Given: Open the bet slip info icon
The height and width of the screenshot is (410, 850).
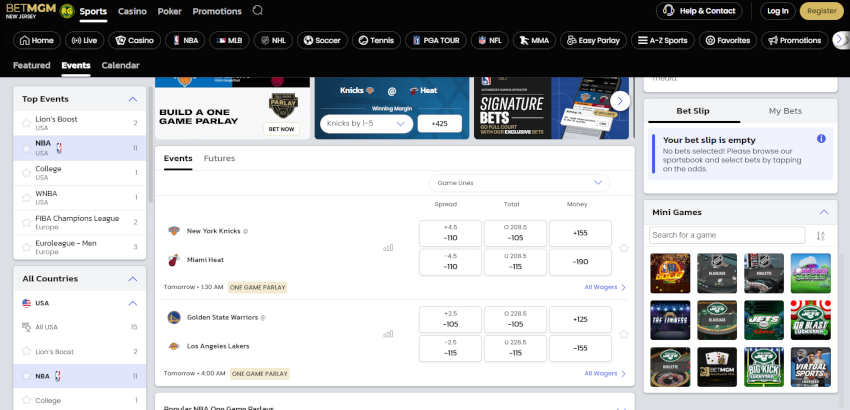Looking at the screenshot, I should 821,139.
